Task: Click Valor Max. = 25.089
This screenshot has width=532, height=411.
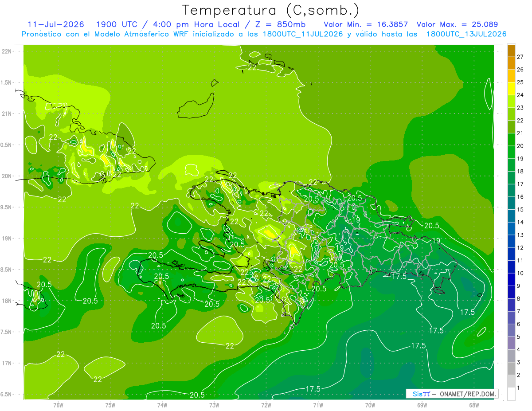Action: [x=457, y=24]
